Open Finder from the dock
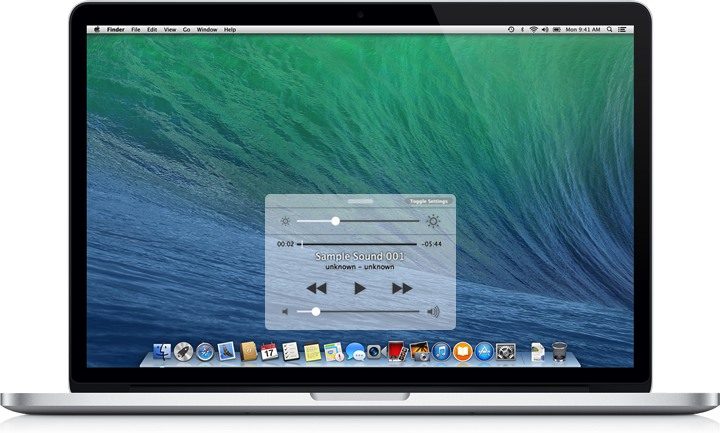Viewport: 720px width, 433px height. tap(162, 352)
